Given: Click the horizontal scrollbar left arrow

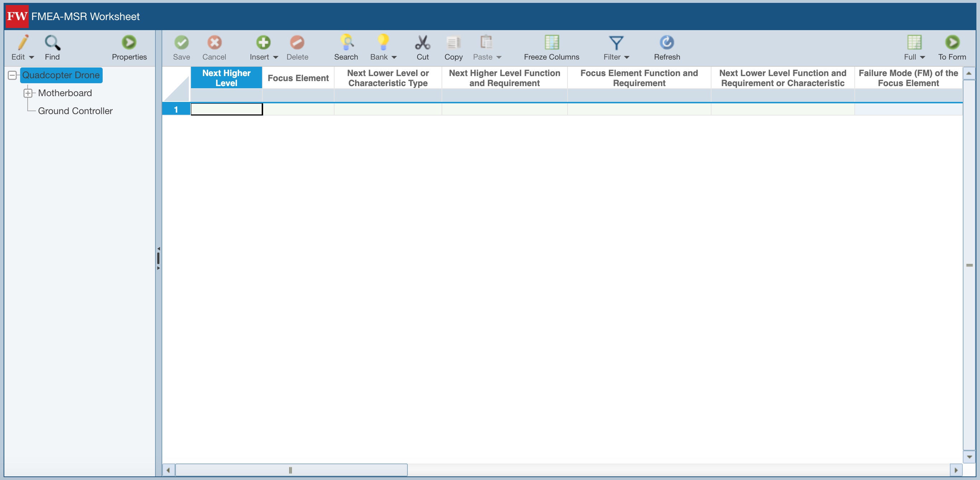Looking at the screenshot, I should tap(168, 470).
